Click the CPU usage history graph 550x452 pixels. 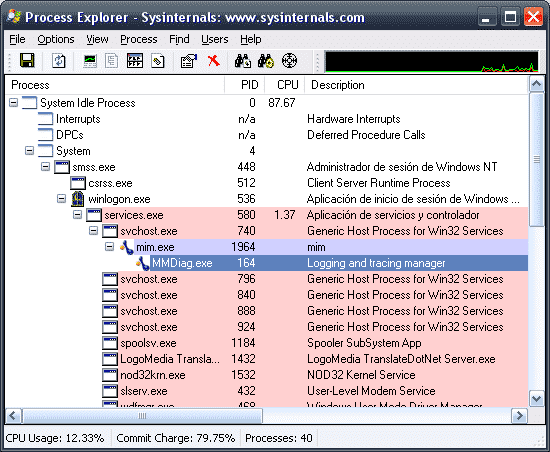tap(431, 61)
